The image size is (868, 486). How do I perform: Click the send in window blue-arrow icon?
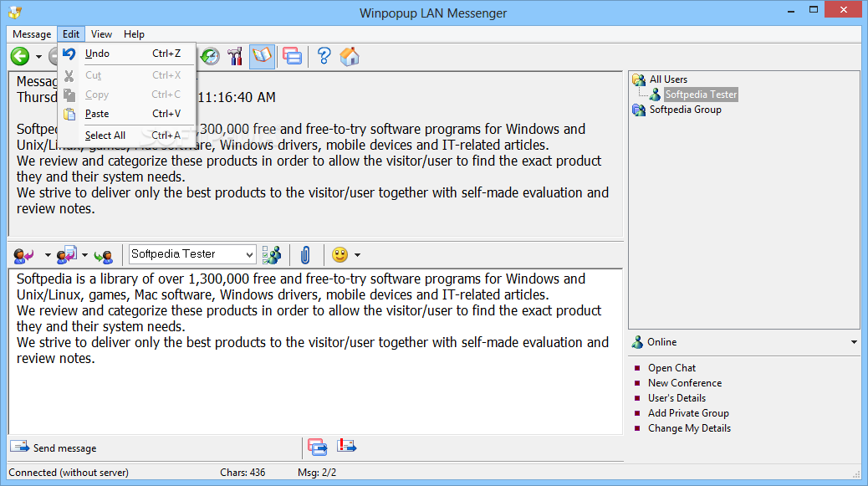coord(318,447)
